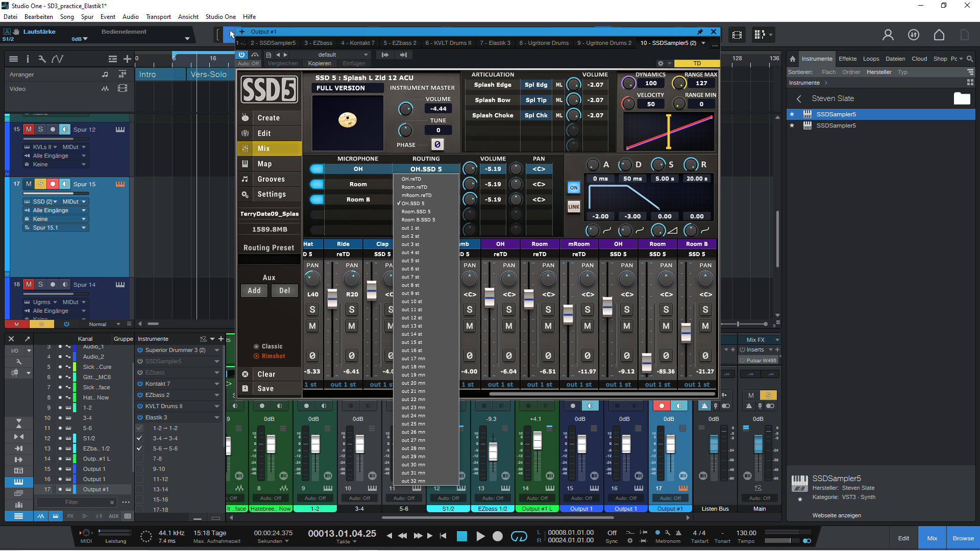Screen dimensions: 980x551
Task: Click the Edit button bottom right
Action: coord(903,538)
